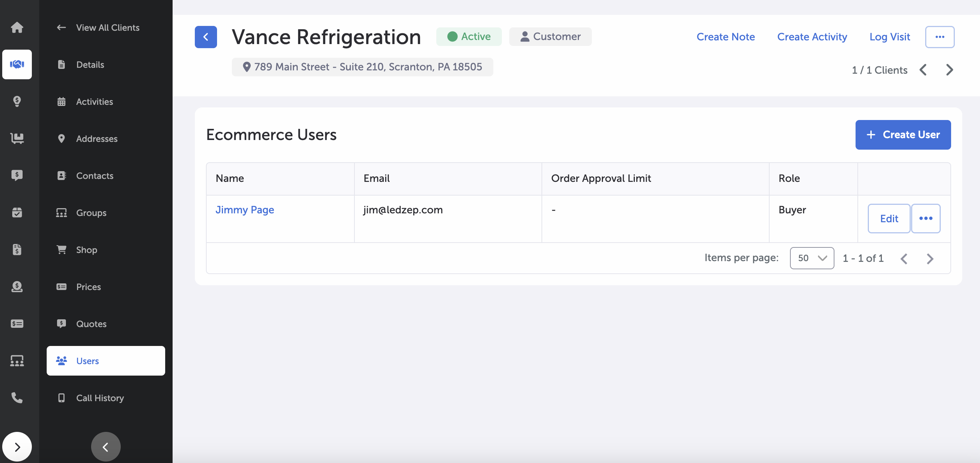Open the header more options menu
The image size is (980, 463).
tap(939, 37)
